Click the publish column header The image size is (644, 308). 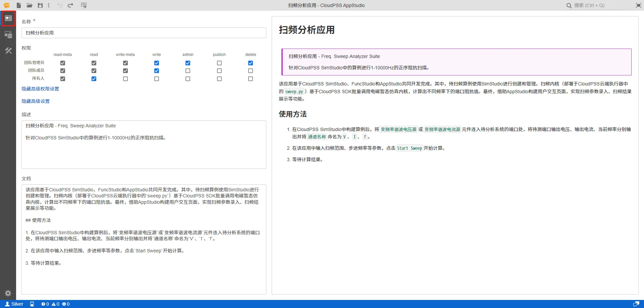(x=219, y=55)
